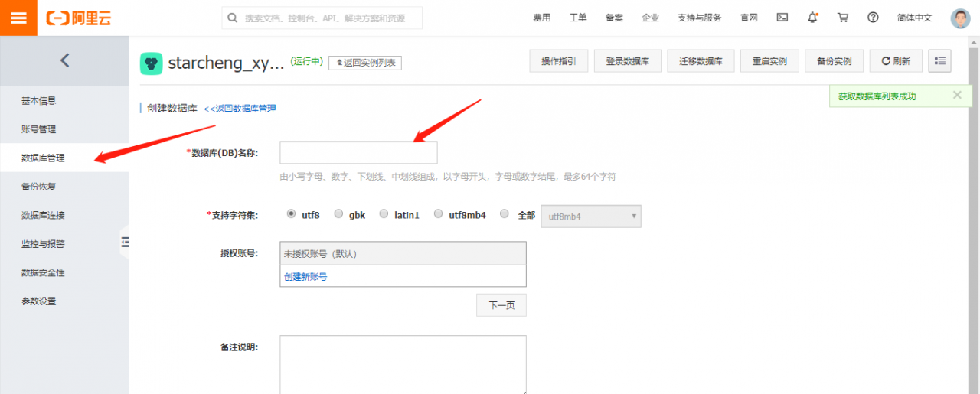Collapse sidebar with the back chevron
This screenshot has height=394, width=980.
click(64, 60)
